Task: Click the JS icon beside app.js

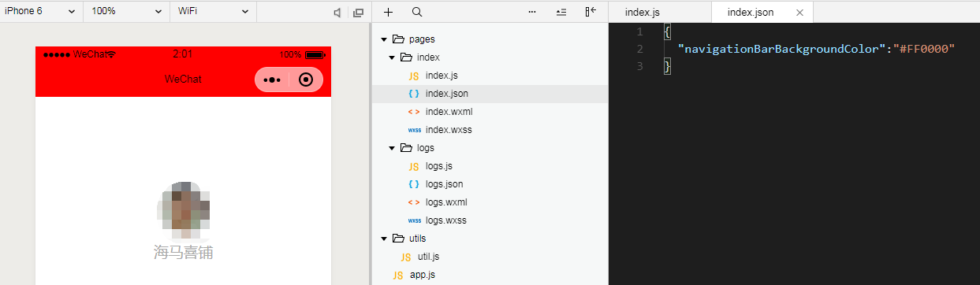Action: pyautogui.click(x=398, y=275)
